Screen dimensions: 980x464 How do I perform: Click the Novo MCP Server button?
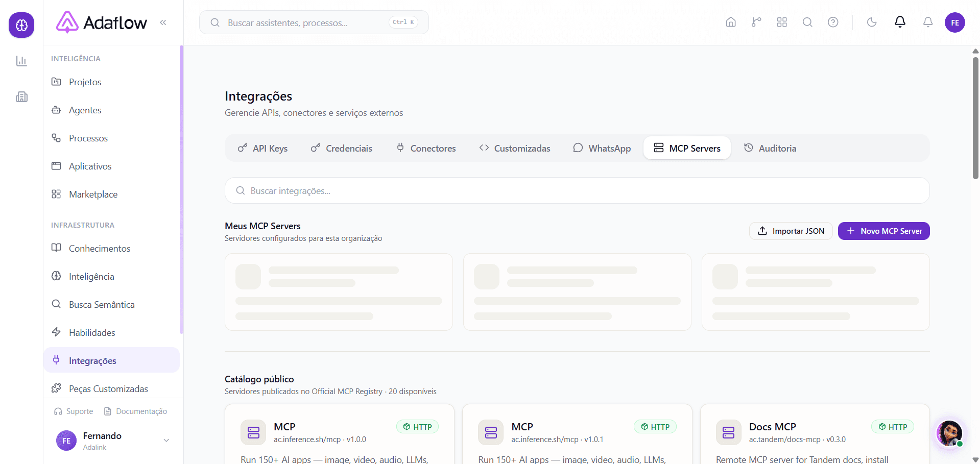tap(884, 231)
